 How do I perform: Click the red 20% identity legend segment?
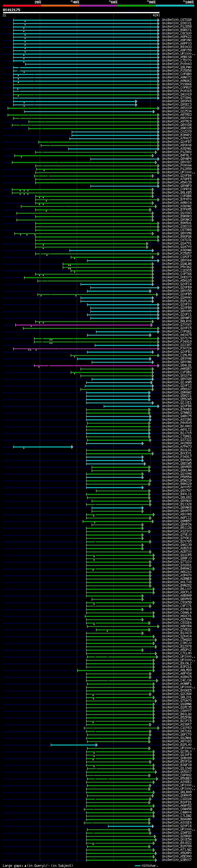(x=22, y=6)
